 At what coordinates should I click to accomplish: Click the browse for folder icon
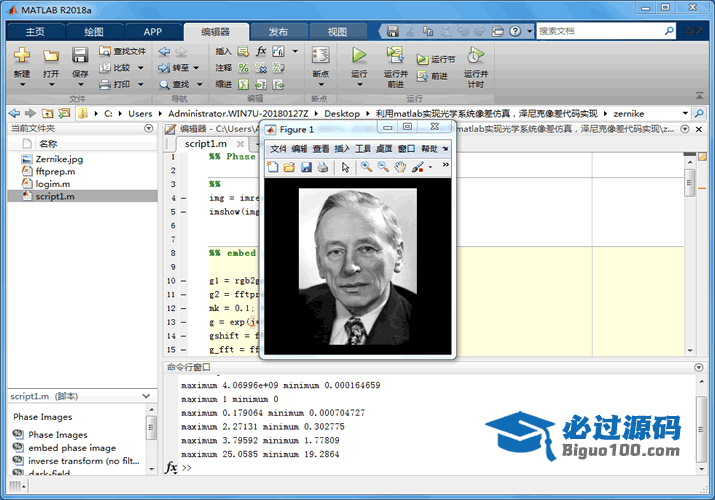64,113
